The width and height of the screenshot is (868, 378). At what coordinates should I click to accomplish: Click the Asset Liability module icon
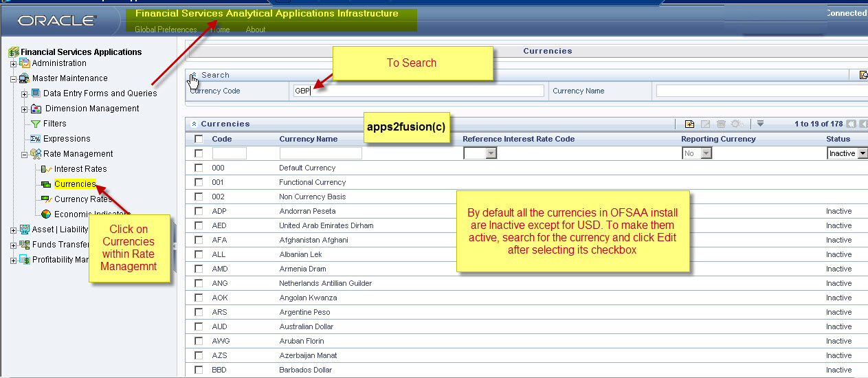pos(25,230)
